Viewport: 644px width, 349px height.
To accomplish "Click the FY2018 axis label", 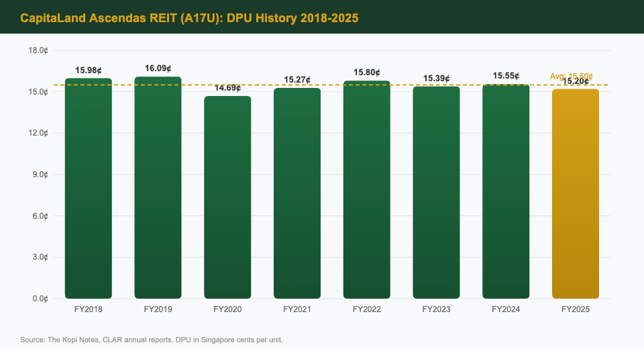I will 89,309.
